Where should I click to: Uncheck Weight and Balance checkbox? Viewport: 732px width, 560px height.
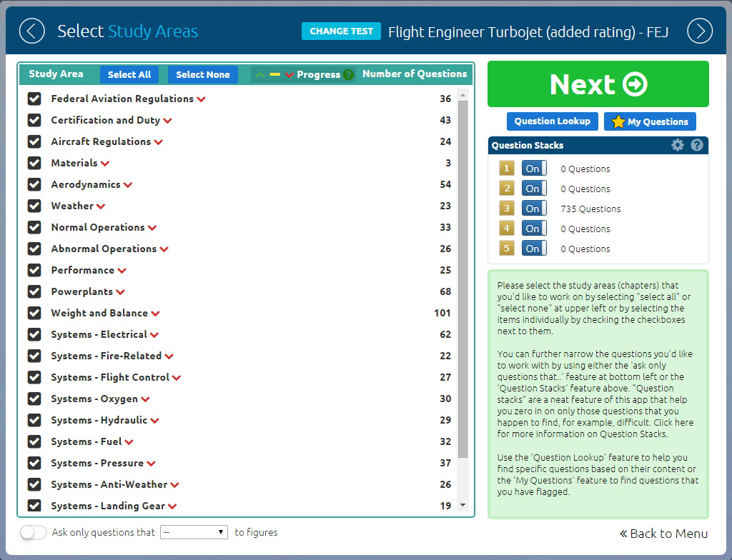[x=34, y=313]
